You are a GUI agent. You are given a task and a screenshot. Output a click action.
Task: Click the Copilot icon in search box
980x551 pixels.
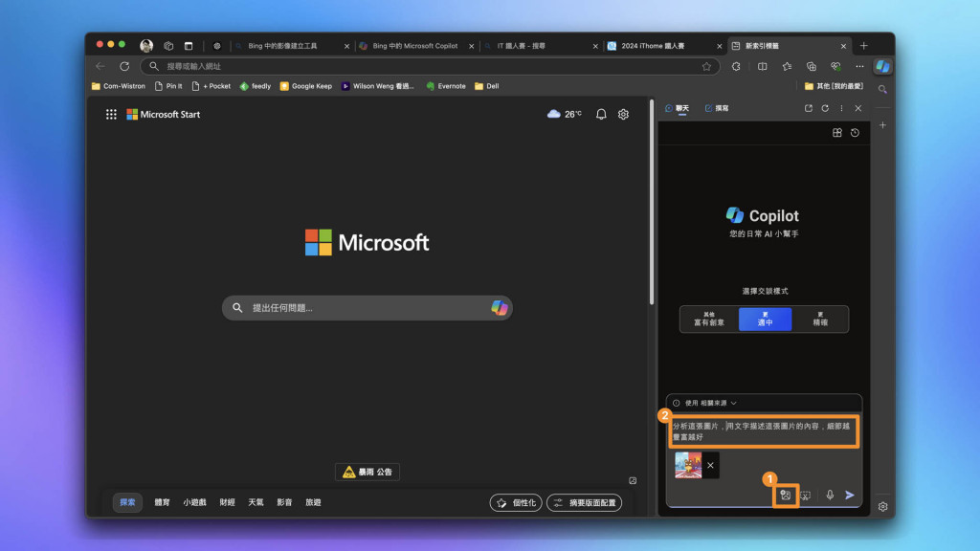[499, 307]
